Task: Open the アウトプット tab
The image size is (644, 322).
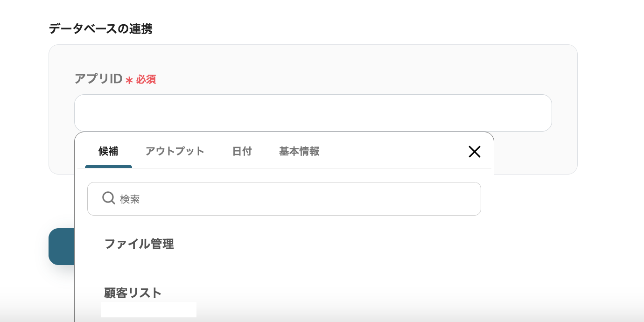Action: tap(175, 152)
